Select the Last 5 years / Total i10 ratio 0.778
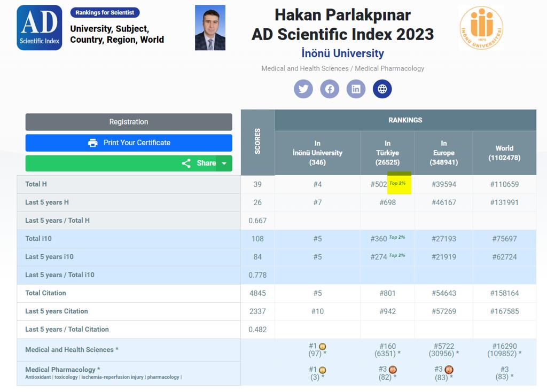 pyautogui.click(x=257, y=275)
